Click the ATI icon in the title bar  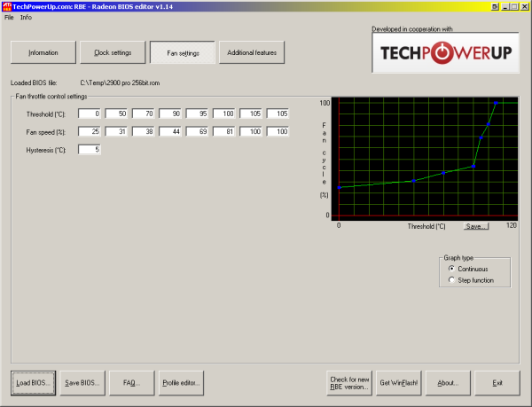click(x=6, y=6)
